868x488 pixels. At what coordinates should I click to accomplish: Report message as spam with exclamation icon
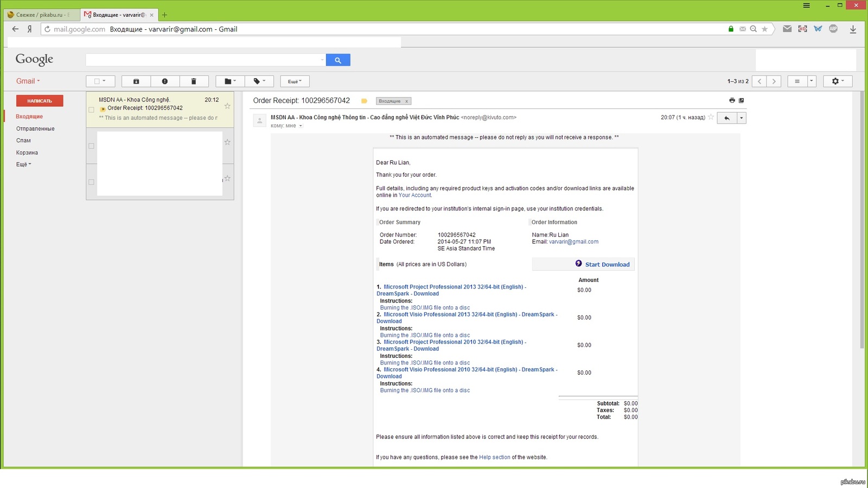tap(165, 81)
